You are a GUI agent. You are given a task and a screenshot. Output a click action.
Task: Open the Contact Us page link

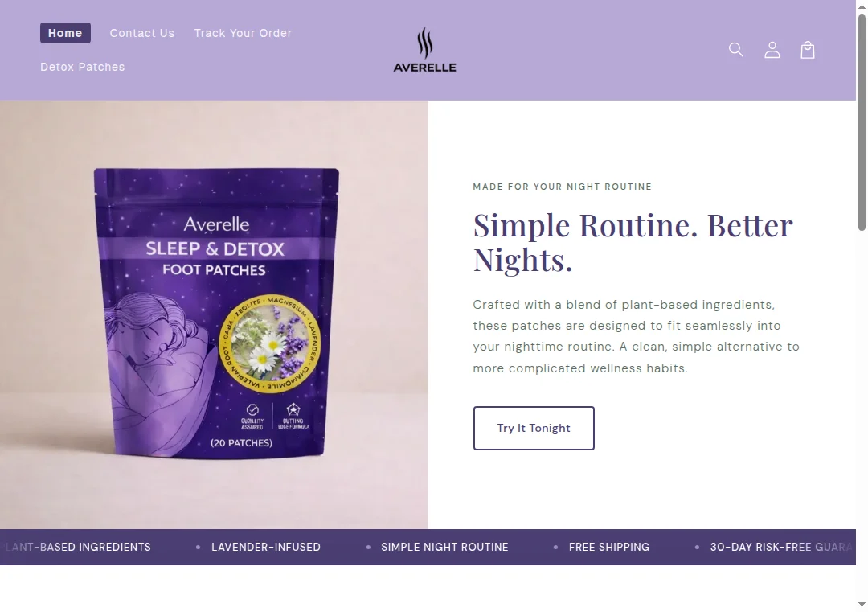[x=141, y=33]
